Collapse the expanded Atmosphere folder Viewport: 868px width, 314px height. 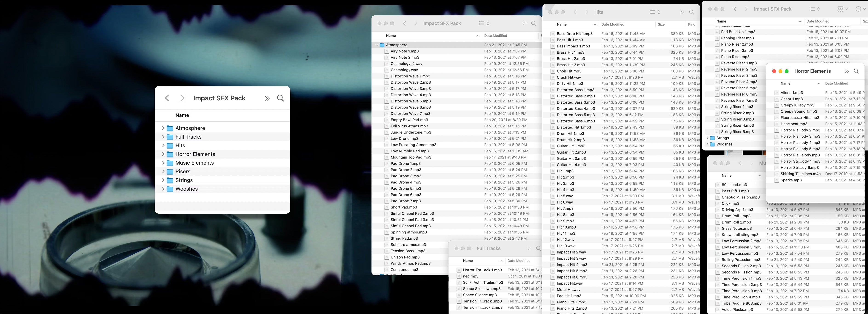tap(377, 45)
